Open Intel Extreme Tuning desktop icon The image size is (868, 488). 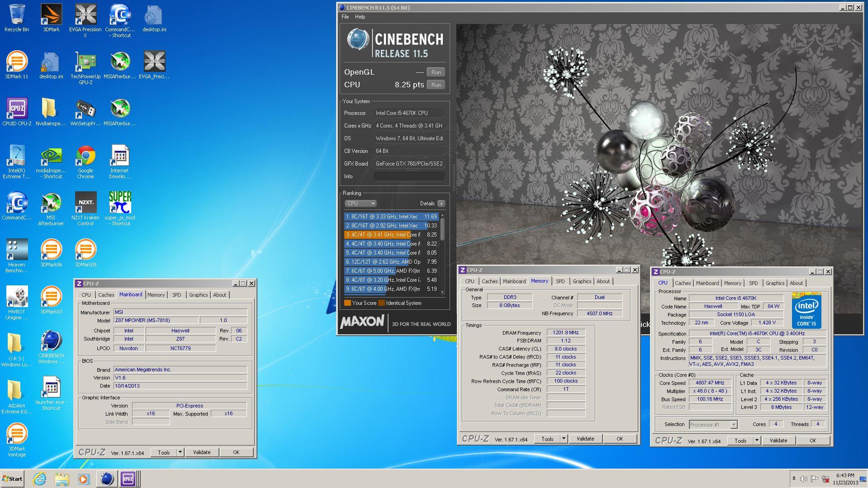click(x=17, y=162)
